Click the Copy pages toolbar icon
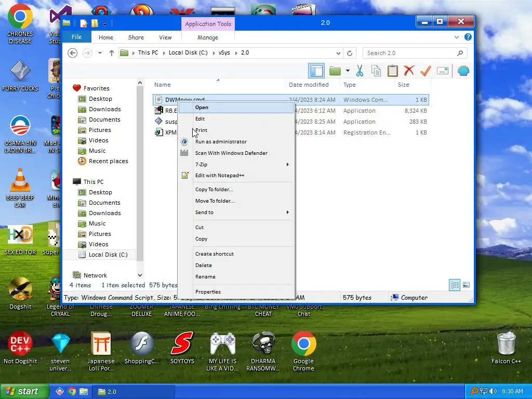The height and width of the screenshot is (399, 532). click(x=376, y=71)
